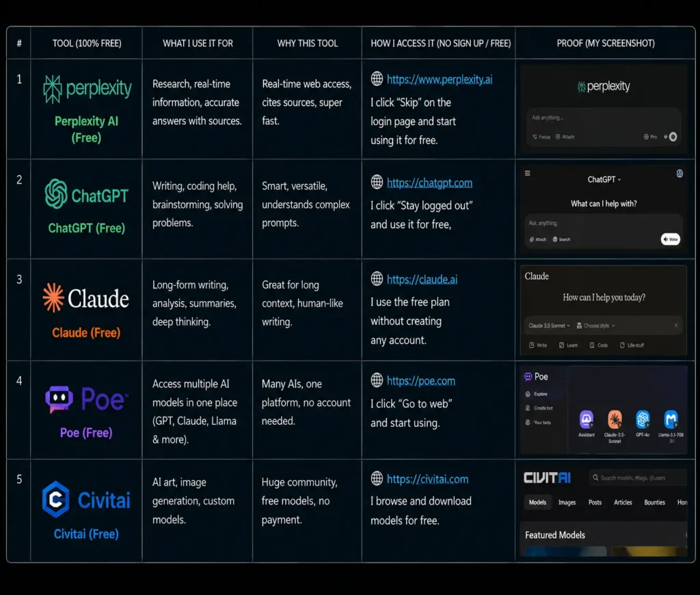Screen dimensions: 700x595
Task: Click the 'ChatGPT (Free)' label
Action: 87,228
